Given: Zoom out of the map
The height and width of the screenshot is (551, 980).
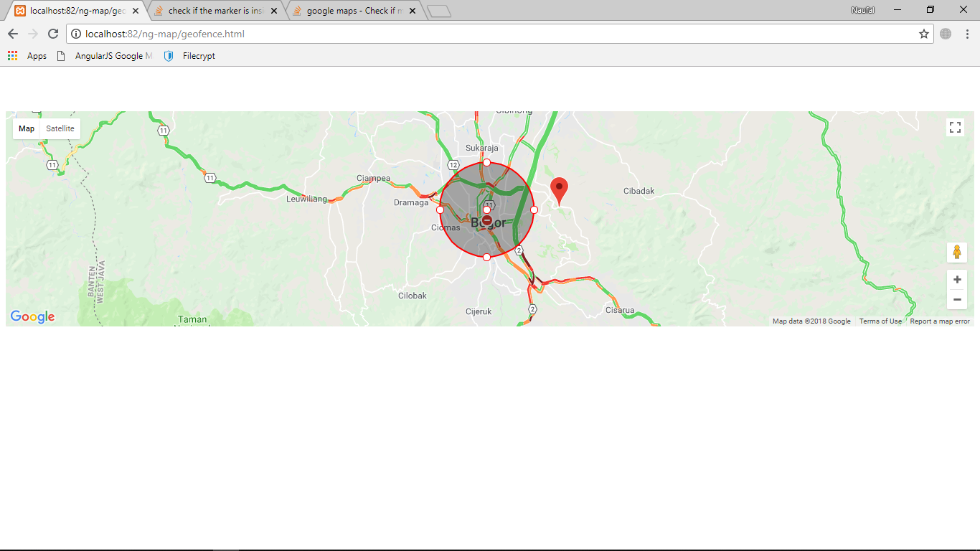Looking at the screenshot, I should [957, 300].
